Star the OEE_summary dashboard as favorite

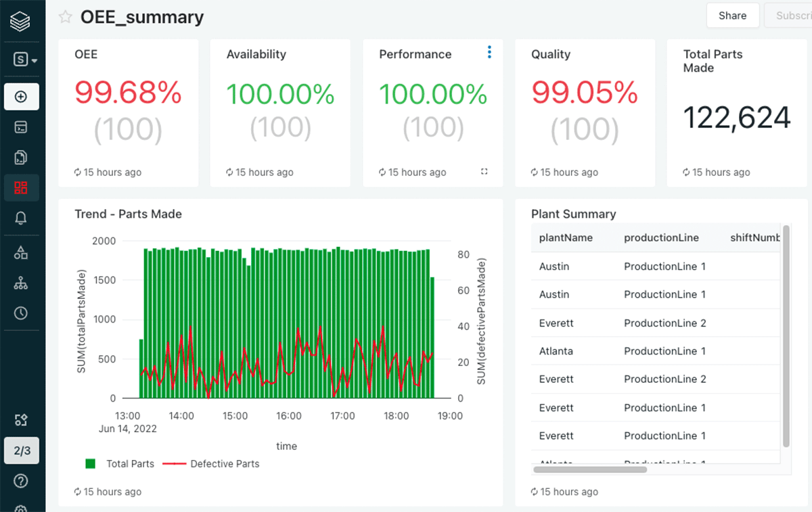(65, 18)
